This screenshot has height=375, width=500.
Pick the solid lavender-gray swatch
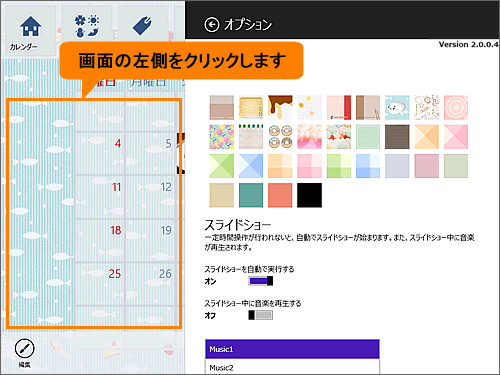click(x=397, y=166)
